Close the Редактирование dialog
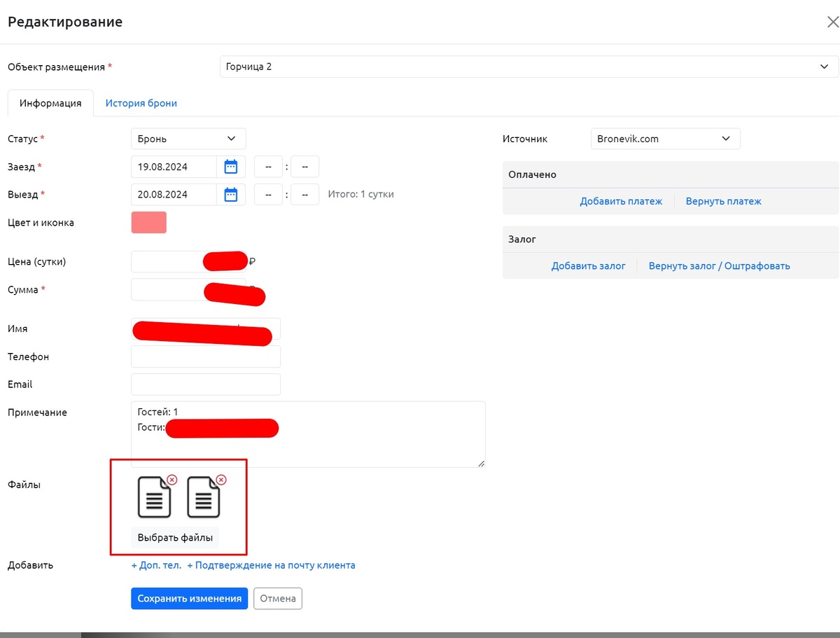Viewport: 840px width, 638px height. coord(832,22)
